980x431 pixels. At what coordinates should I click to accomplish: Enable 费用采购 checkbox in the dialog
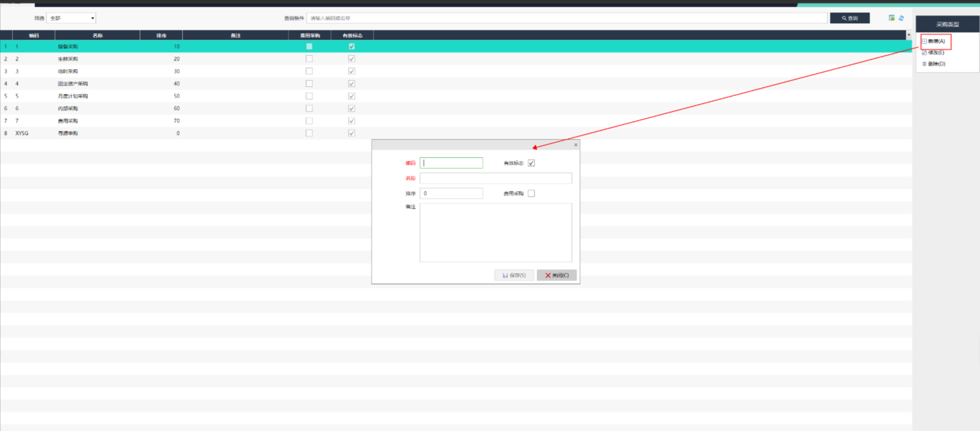[531, 193]
